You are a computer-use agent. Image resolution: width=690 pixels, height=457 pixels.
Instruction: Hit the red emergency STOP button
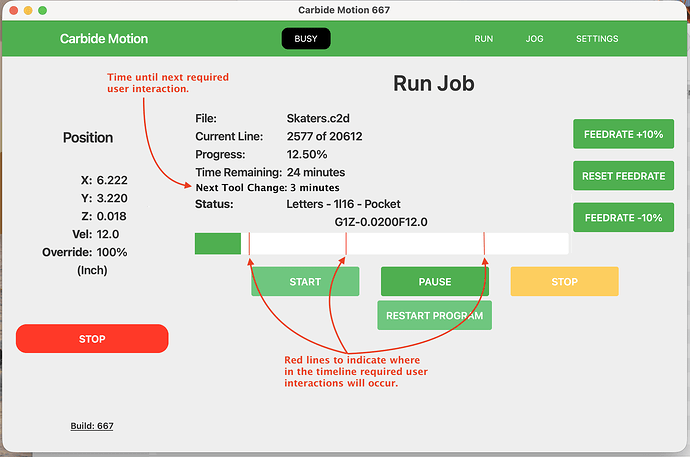(92, 339)
